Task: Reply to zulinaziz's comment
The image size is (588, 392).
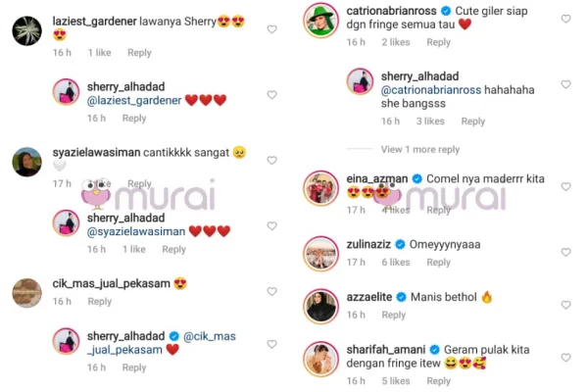Action: click(x=438, y=263)
